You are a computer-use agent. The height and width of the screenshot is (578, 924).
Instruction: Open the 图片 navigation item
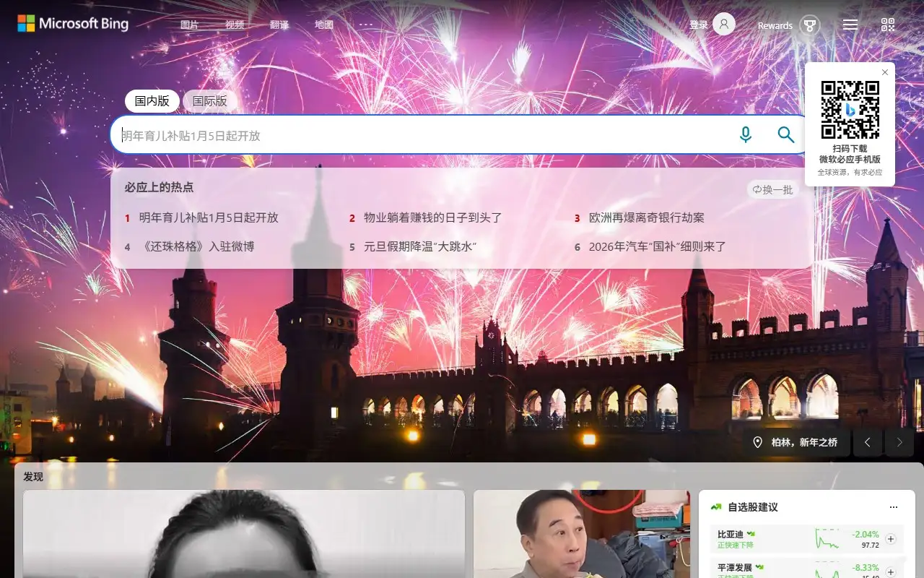190,25
